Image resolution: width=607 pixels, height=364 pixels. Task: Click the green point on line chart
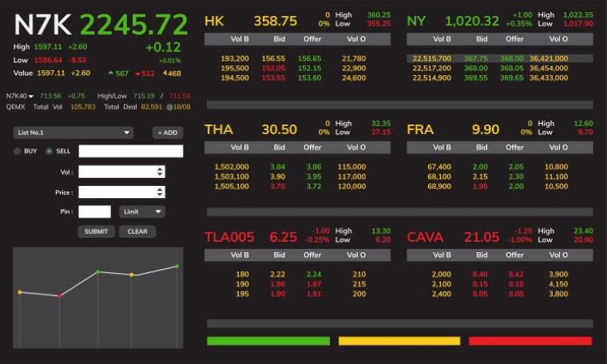click(x=97, y=271)
